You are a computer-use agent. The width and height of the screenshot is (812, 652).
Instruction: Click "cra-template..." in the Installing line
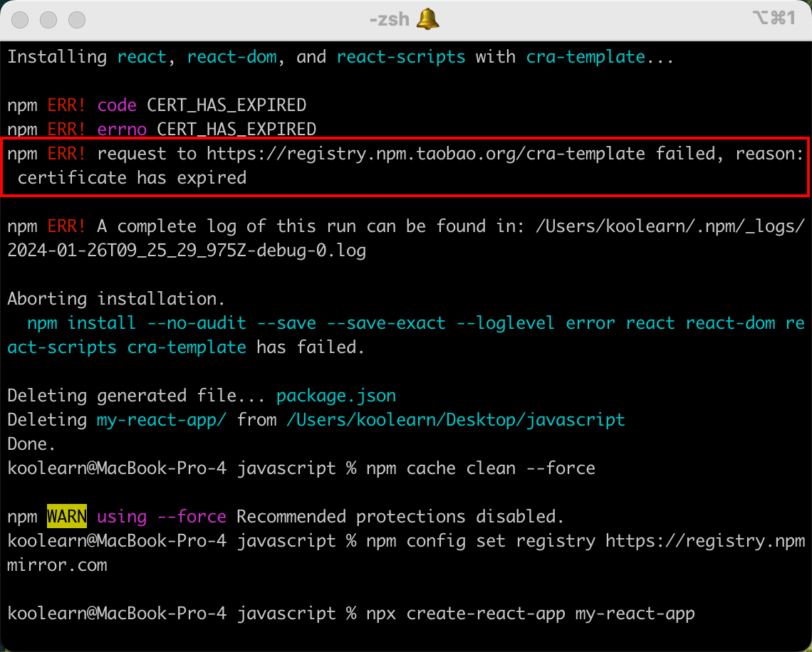[600, 57]
